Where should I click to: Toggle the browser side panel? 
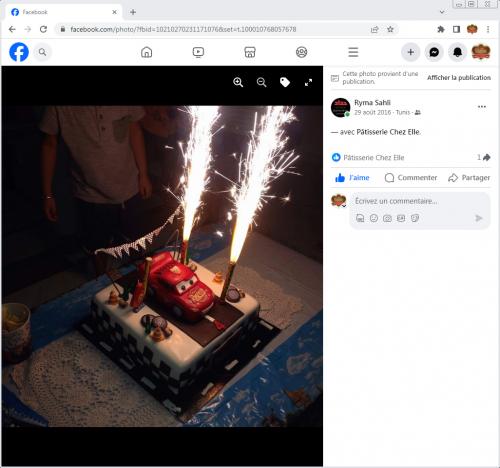click(456, 29)
